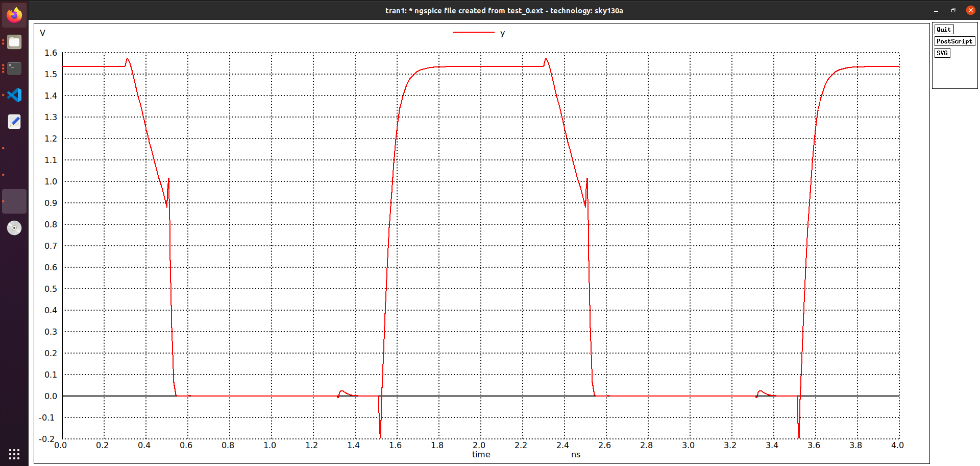
Task: Click y-axis tick label -0.1
Action: pos(47,417)
